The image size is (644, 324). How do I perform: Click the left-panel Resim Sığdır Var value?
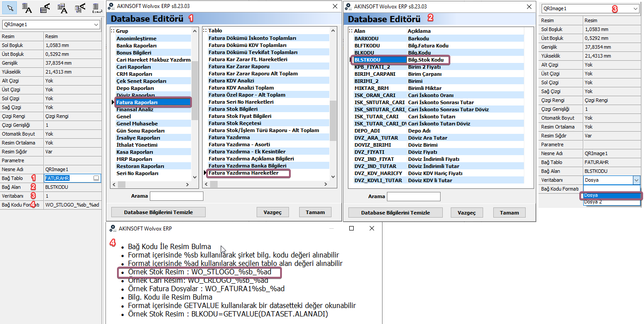click(x=72, y=152)
